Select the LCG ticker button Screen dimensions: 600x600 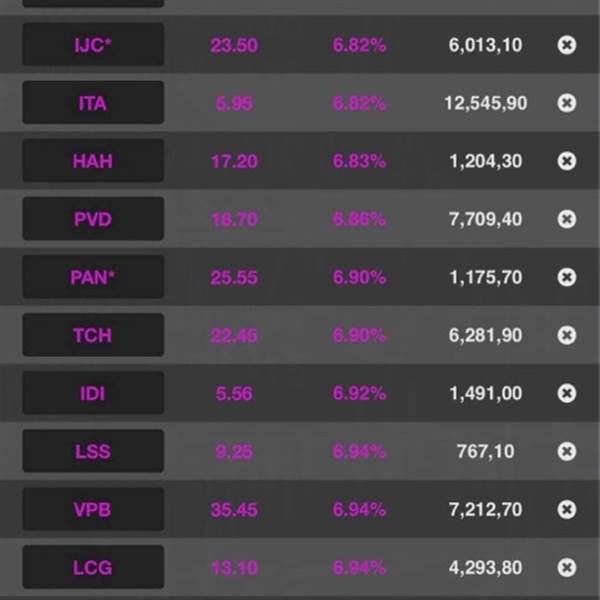[x=93, y=567]
